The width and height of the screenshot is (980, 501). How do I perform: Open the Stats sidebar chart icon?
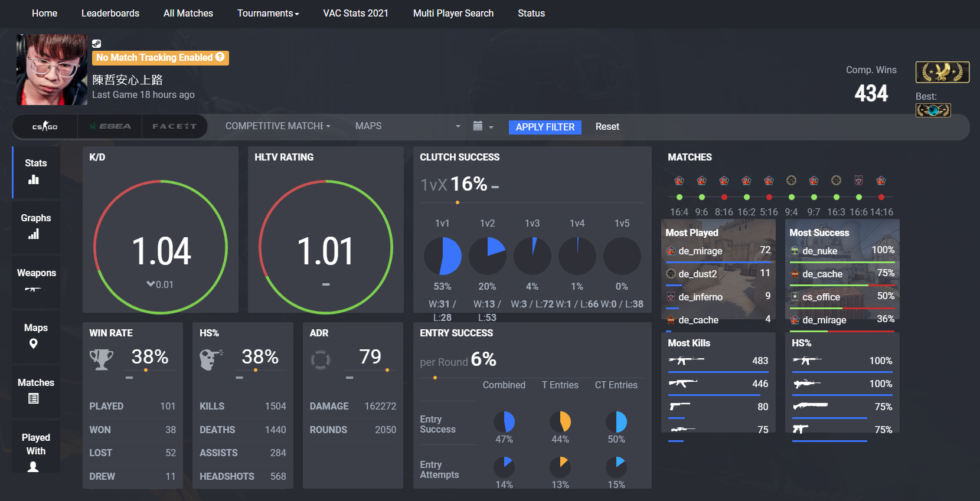coord(34,179)
